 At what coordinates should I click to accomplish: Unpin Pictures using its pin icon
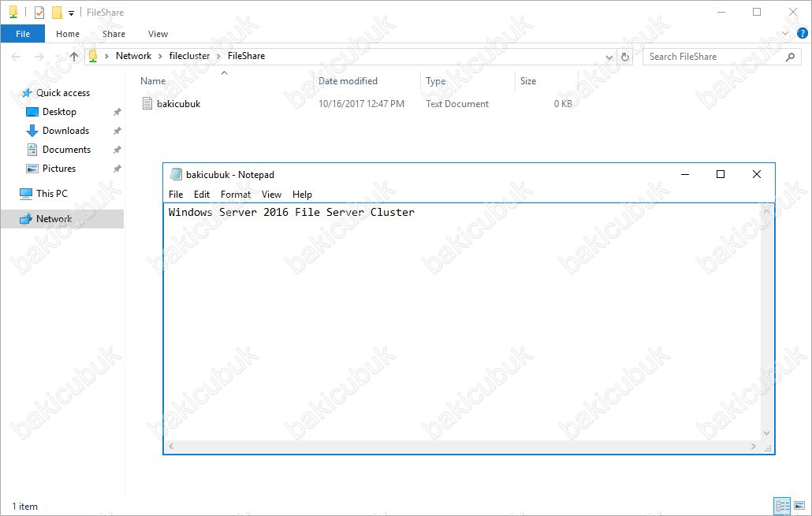tap(117, 169)
